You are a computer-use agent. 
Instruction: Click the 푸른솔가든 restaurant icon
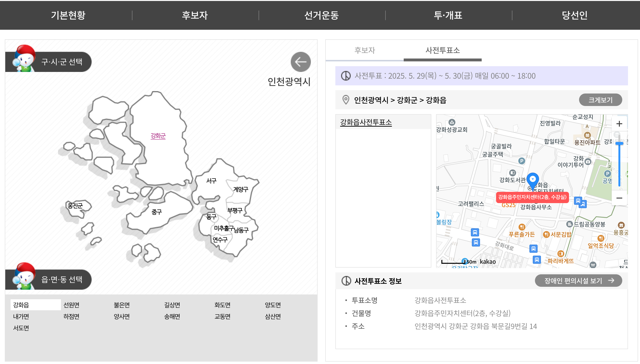(x=522, y=227)
